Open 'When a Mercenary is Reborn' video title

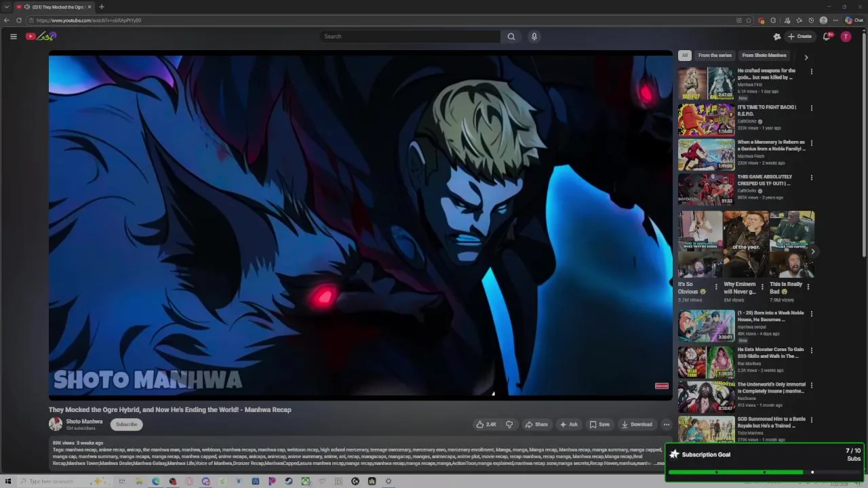[771, 146]
